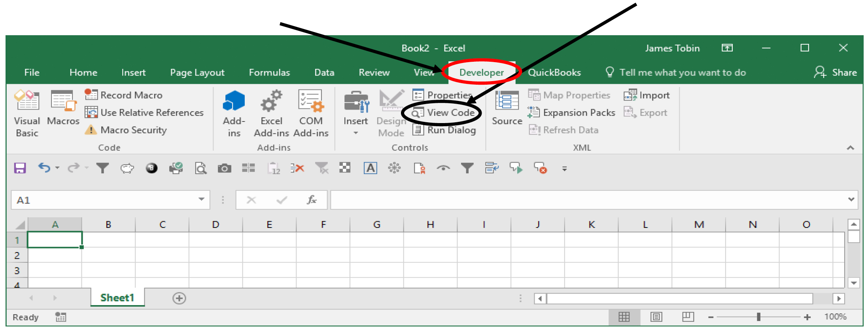Screen dimensions: 868x332
Task: Click the 8-ball icon in quick toolbar
Action: [x=151, y=168]
